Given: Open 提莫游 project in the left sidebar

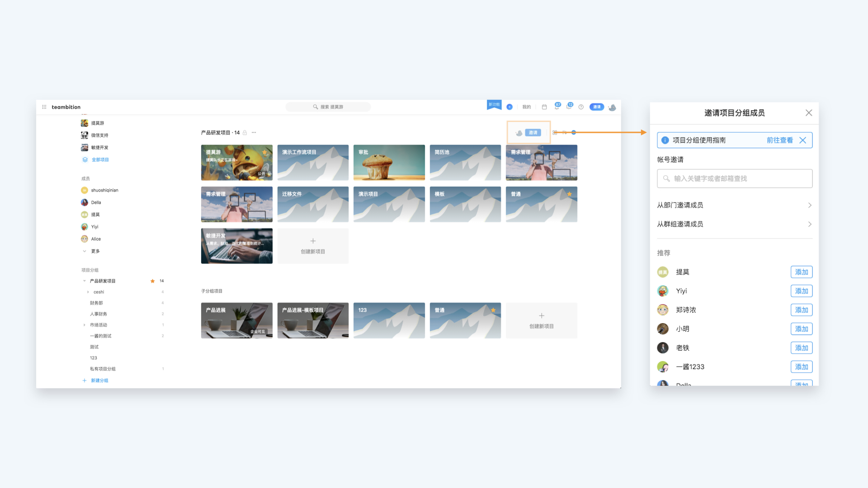Looking at the screenshot, I should 93,123.
